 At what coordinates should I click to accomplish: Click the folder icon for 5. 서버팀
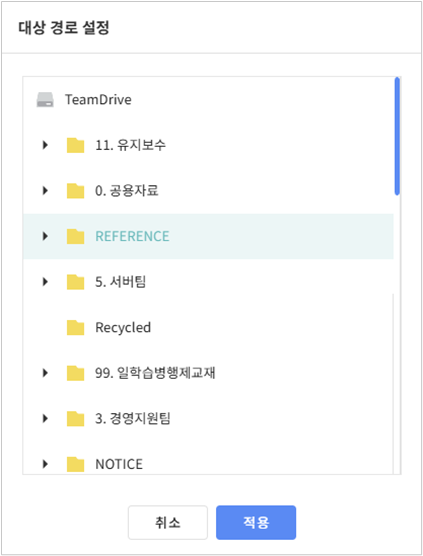coord(76,282)
